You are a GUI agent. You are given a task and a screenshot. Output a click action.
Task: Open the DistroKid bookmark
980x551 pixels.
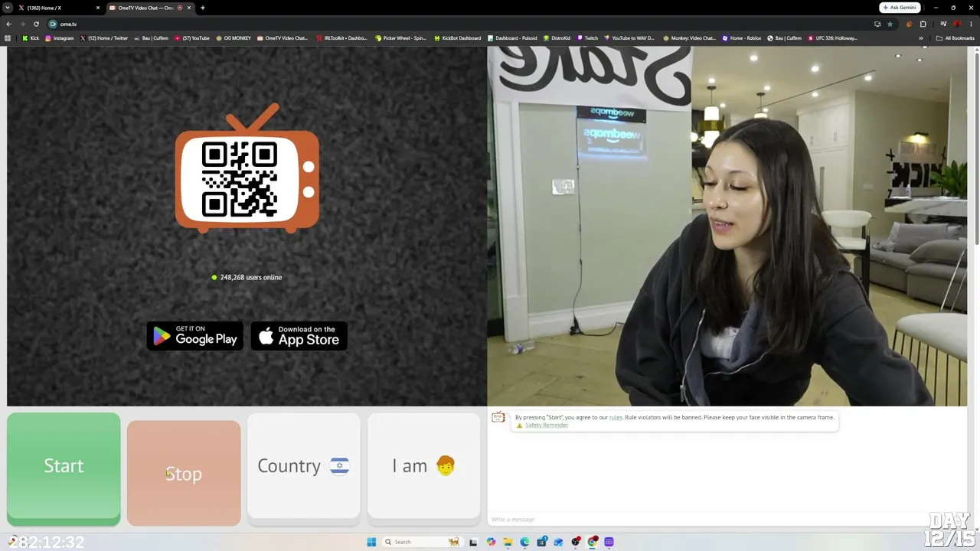point(557,38)
